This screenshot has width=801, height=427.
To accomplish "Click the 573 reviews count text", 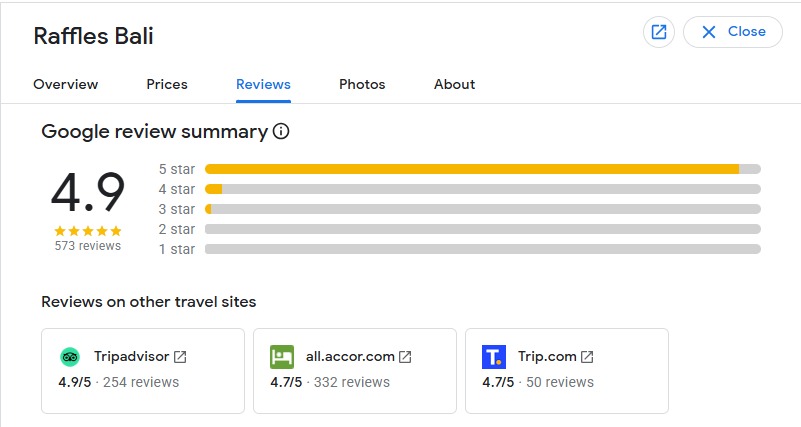I will (x=88, y=246).
